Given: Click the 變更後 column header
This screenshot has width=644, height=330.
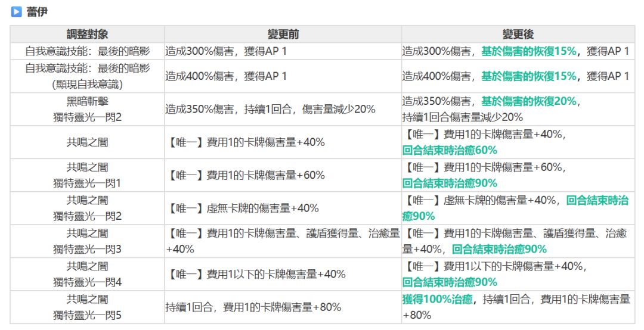Looking at the screenshot, I should pos(518,35).
